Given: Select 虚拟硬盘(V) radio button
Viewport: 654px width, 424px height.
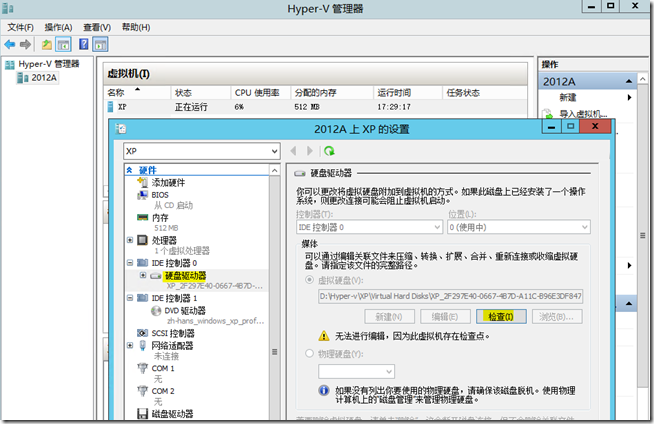Looking at the screenshot, I should pyautogui.click(x=309, y=280).
